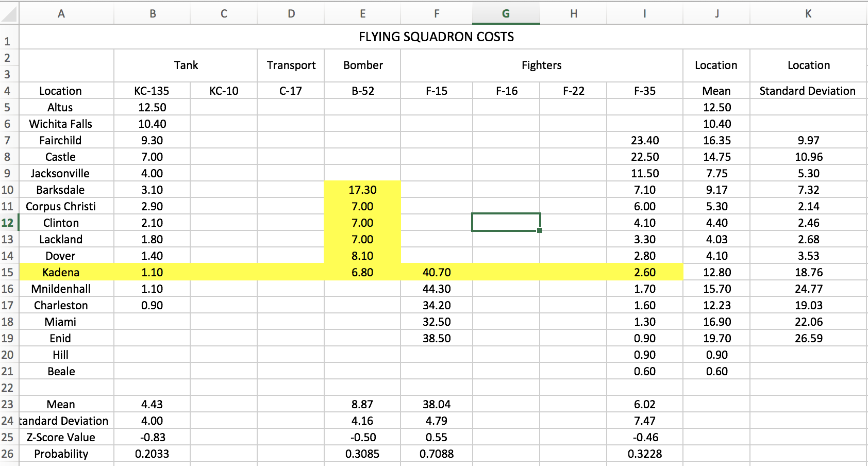Select the Wichita Falls cell
Viewport: 868px width, 466px height.
tap(66, 124)
